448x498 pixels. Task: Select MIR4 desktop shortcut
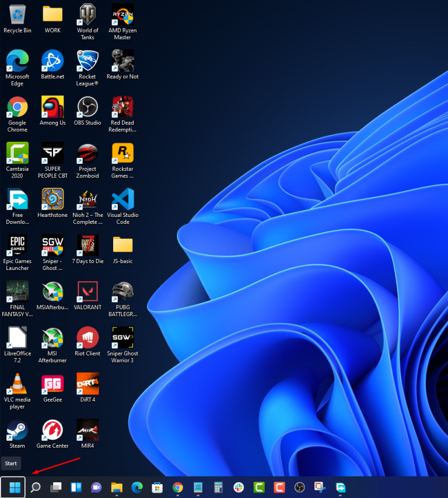point(87,434)
